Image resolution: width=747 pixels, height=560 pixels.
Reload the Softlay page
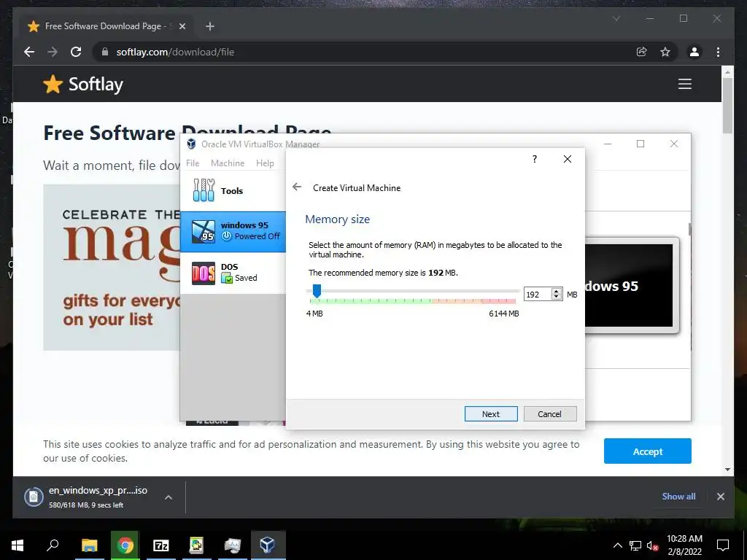click(x=76, y=52)
